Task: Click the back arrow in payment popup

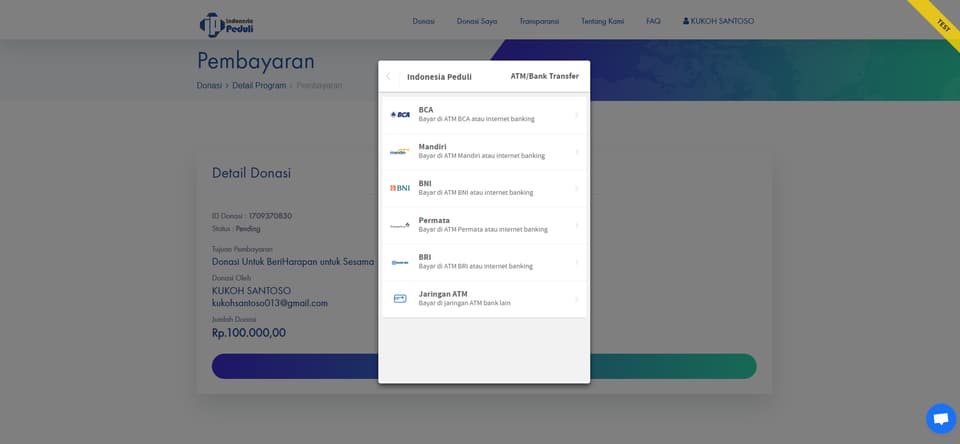Action: 388,77
